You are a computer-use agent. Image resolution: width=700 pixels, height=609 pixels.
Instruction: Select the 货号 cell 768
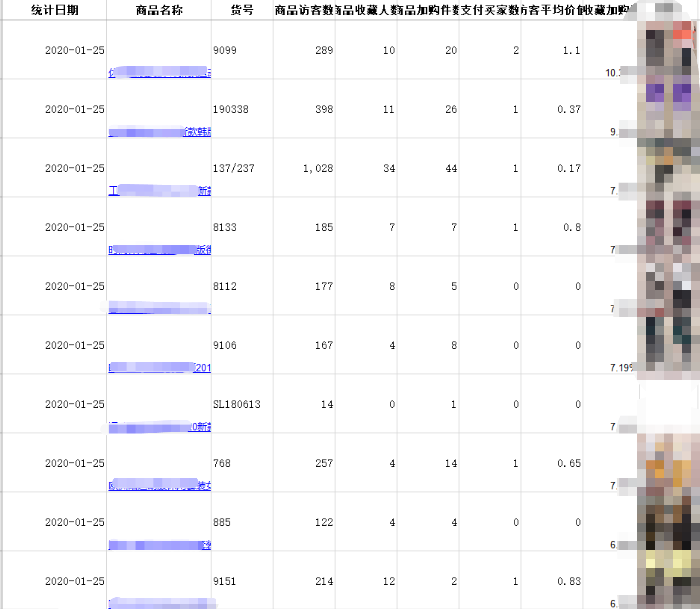(x=242, y=463)
